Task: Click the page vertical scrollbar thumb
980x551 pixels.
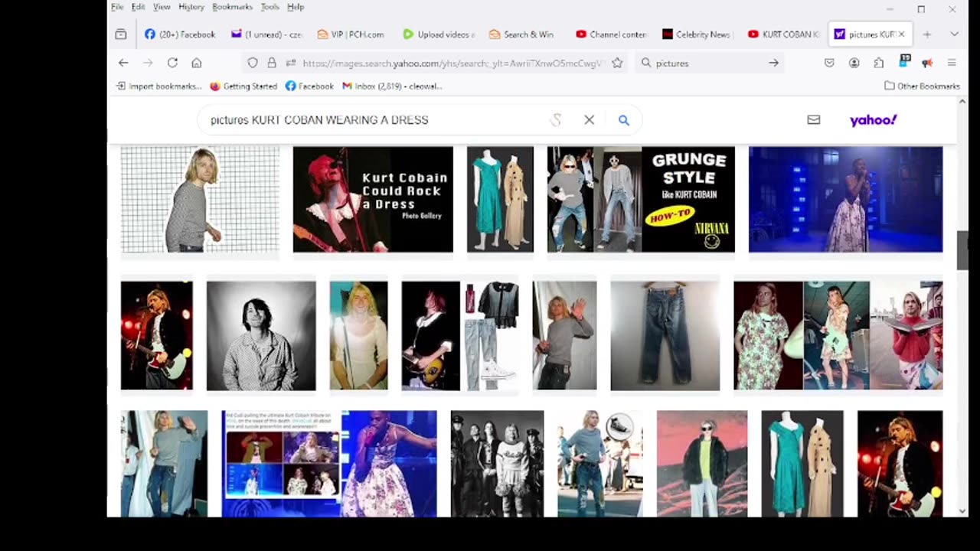Action: coord(962,250)
